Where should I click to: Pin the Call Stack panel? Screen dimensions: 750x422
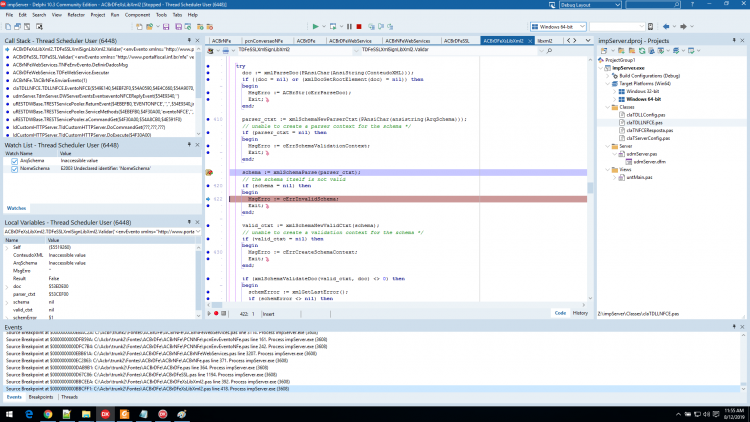tap(189, 41)
